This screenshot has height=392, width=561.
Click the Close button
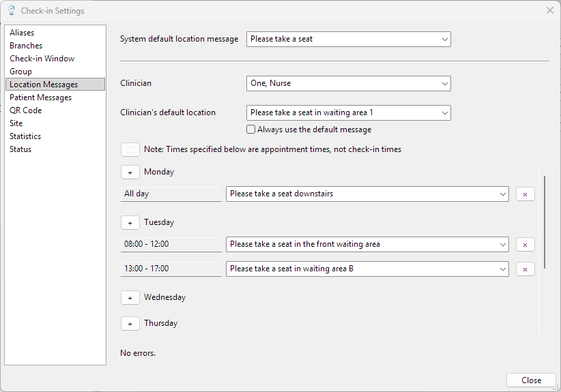531,380
